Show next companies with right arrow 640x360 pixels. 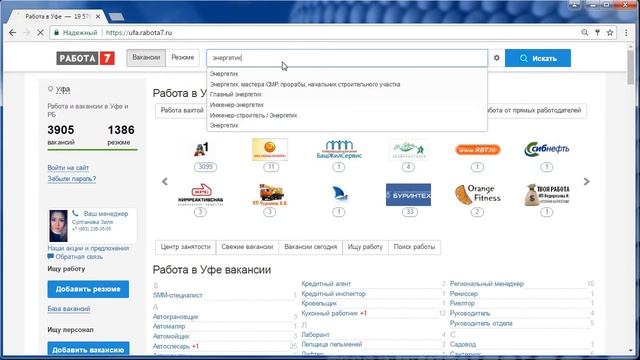[587, 182]
